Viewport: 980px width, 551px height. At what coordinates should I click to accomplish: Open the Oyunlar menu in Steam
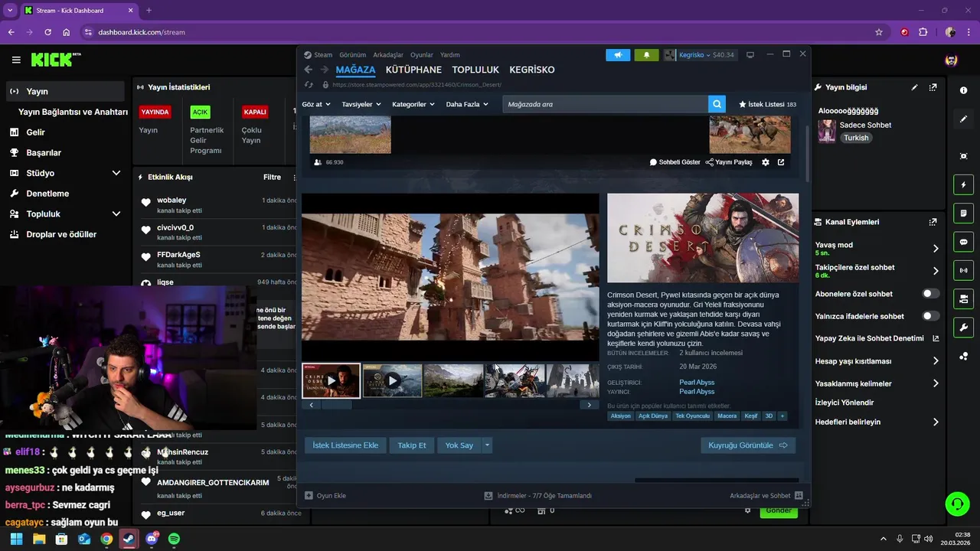(x=422, y=55)
